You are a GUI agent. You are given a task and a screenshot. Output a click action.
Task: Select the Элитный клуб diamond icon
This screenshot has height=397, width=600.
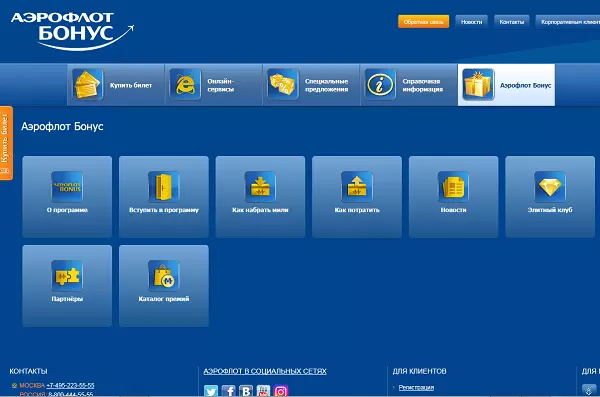tap(550, 187)
